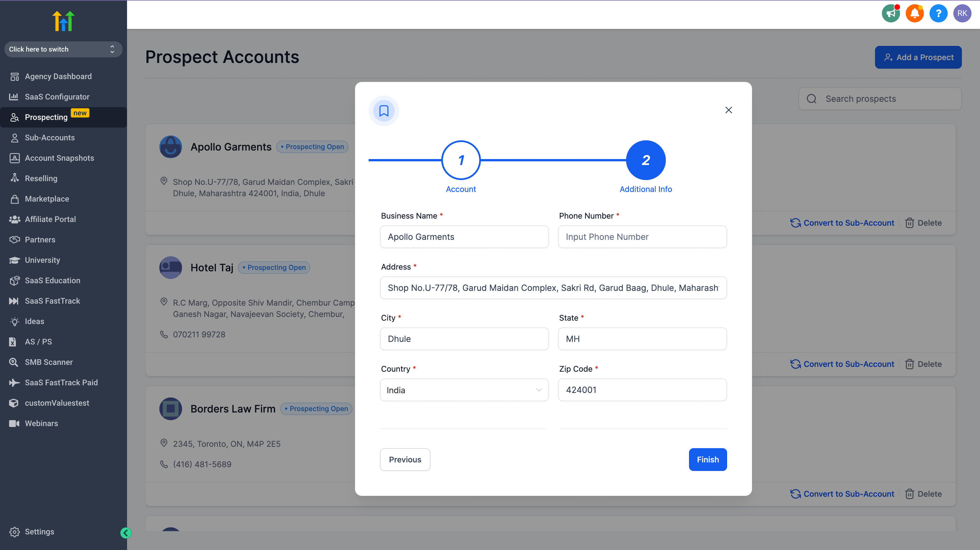The width and height of the screenshot is (980, 550).
Task: Go to step 1 Account circle
Action: 461,160
